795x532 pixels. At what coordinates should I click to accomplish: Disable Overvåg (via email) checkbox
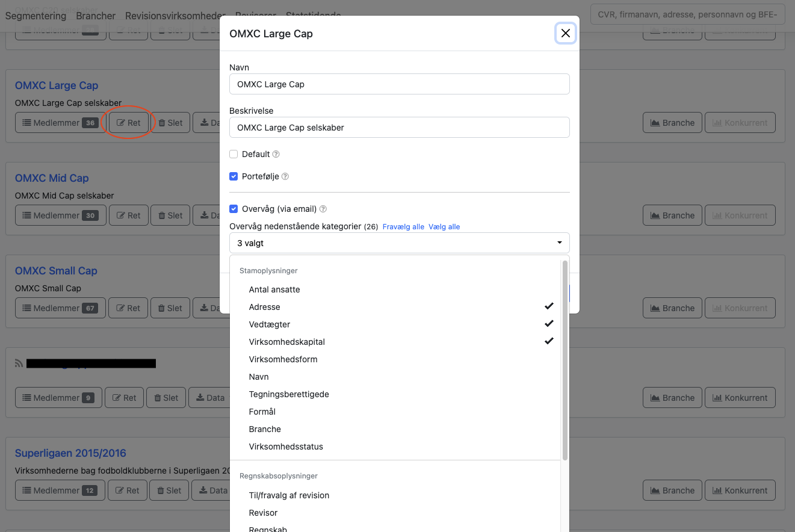coord(234,209)
